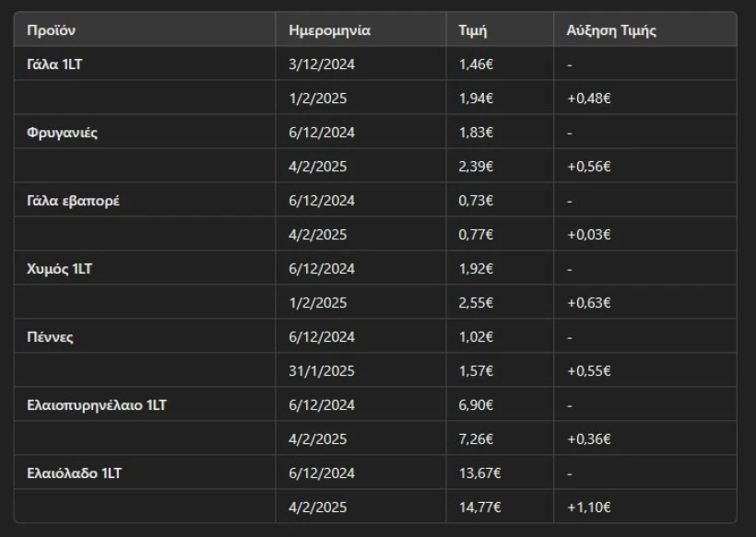The height and width of the screenshot is (537, 756).
Task: Select the 31/1/2025 date cell
Action: tap(322, 370)
